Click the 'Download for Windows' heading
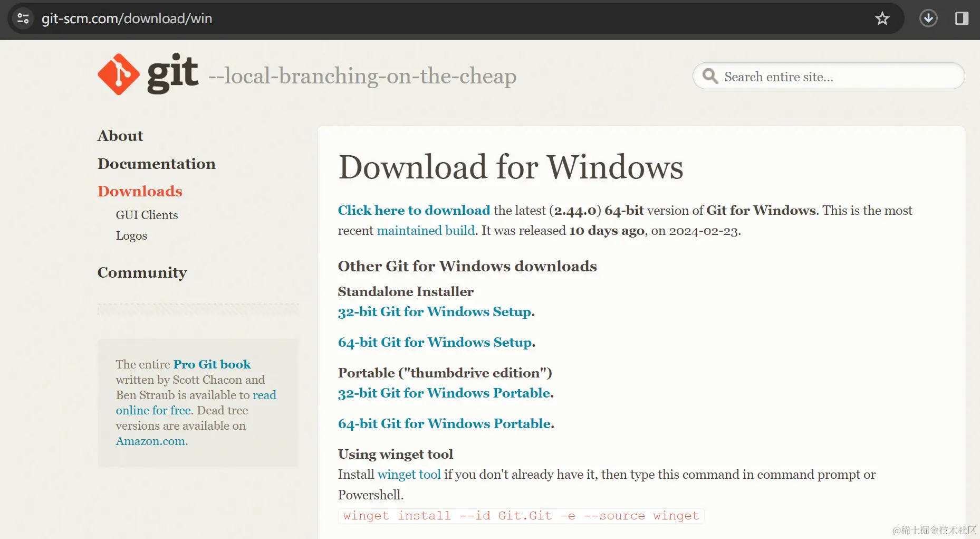980x539 pixels. tap(511, 167)
